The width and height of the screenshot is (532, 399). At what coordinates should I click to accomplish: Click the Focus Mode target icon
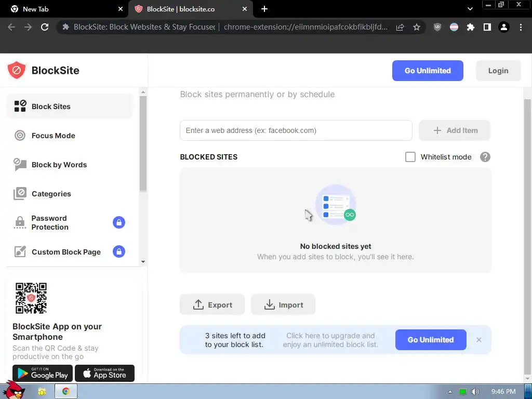point(20,136)
